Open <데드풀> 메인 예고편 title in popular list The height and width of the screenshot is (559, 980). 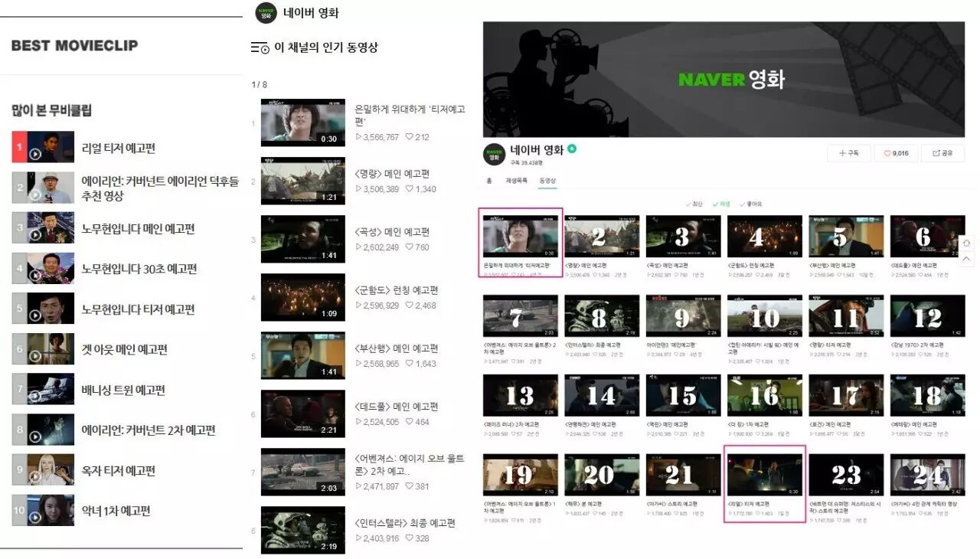coord(397,407)
